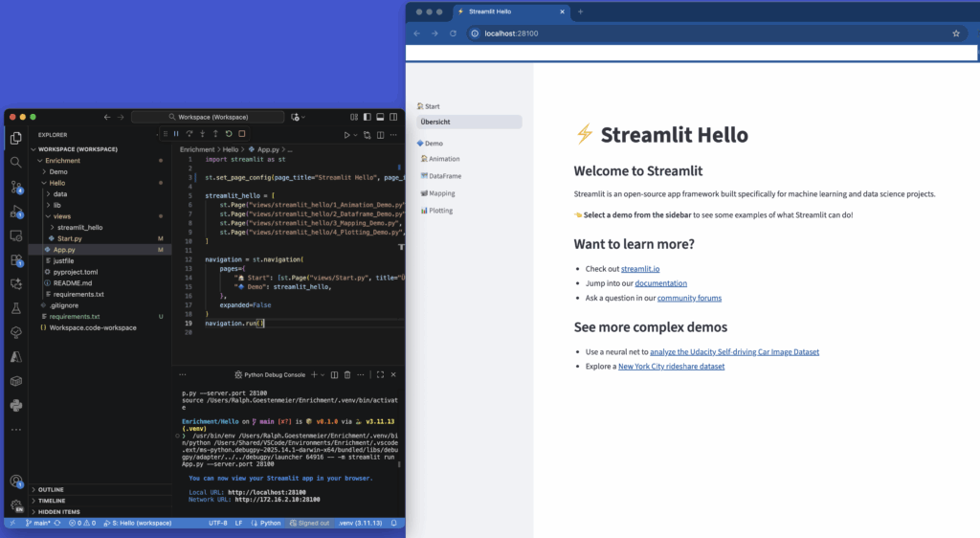The height and width of the screenshot is (538, 980).
Task: Kill terminal with trash icon
Action: pyautogui.click(x=347, y=374)
